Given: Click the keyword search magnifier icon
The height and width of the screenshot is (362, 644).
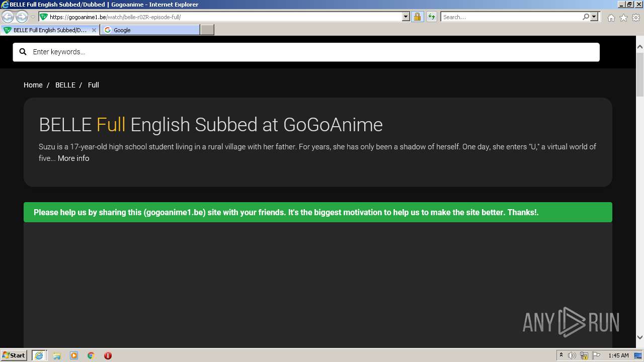Looking at the screenshot, I should point(23,52).
